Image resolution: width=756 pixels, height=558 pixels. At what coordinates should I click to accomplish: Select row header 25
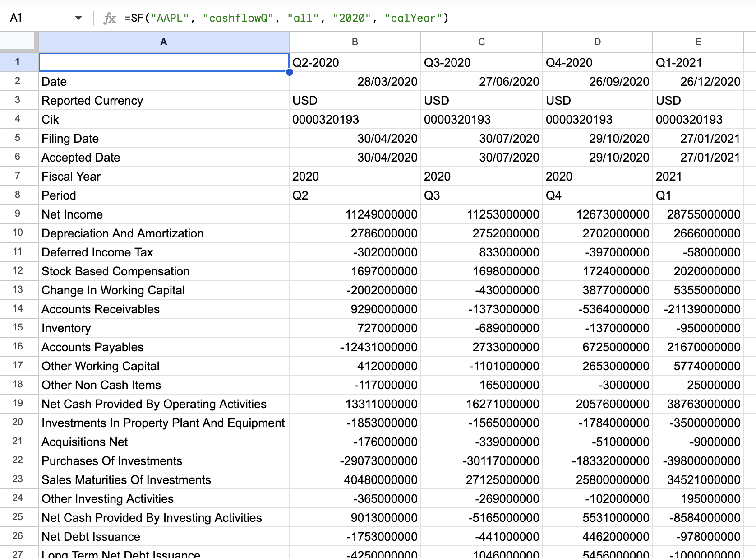click(x=18, y=517)
